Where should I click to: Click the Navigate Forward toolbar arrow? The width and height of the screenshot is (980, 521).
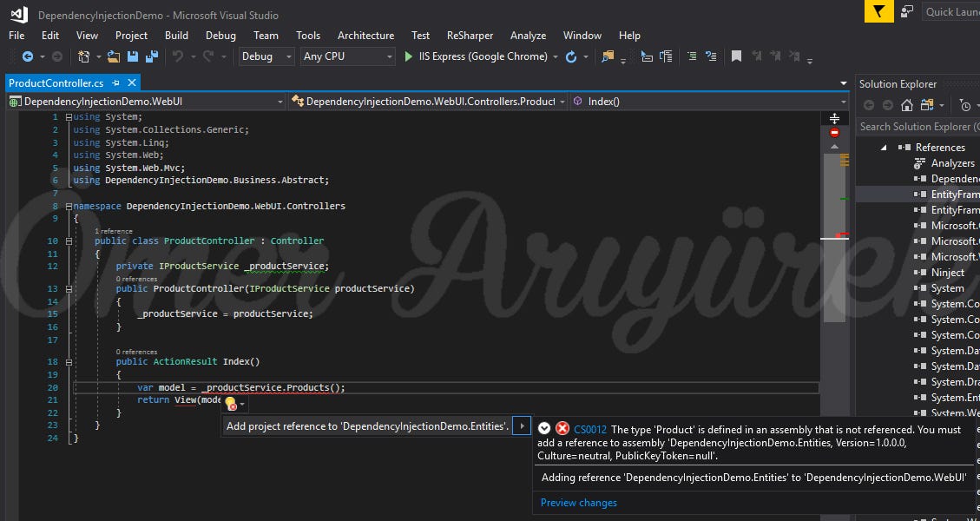(57, 56)
